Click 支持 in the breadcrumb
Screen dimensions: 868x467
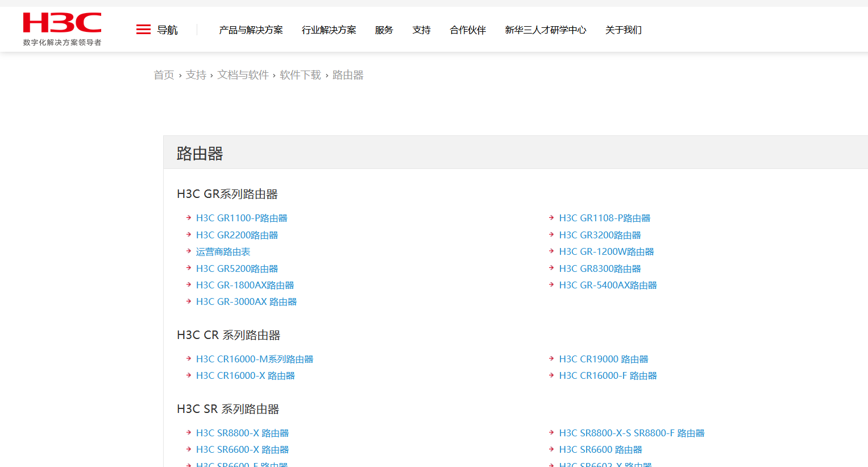tap(196, 75)
